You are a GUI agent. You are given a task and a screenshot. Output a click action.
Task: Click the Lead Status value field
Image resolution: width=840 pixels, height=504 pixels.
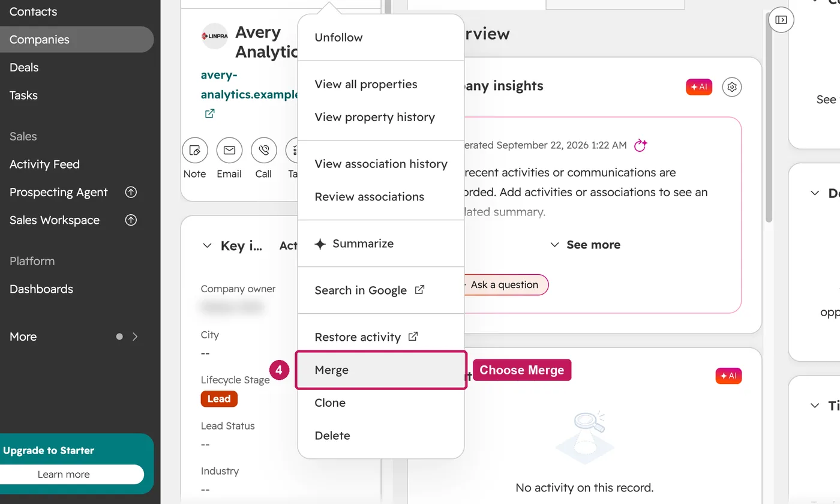205,445
